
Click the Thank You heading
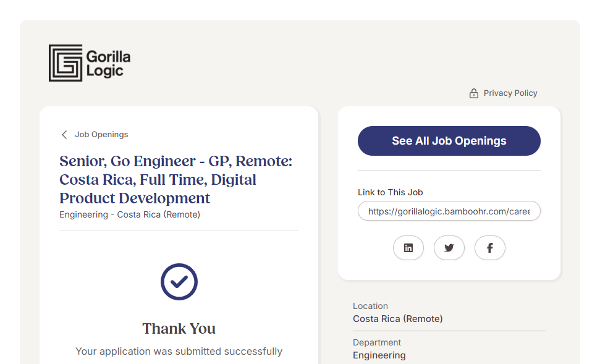179,329
